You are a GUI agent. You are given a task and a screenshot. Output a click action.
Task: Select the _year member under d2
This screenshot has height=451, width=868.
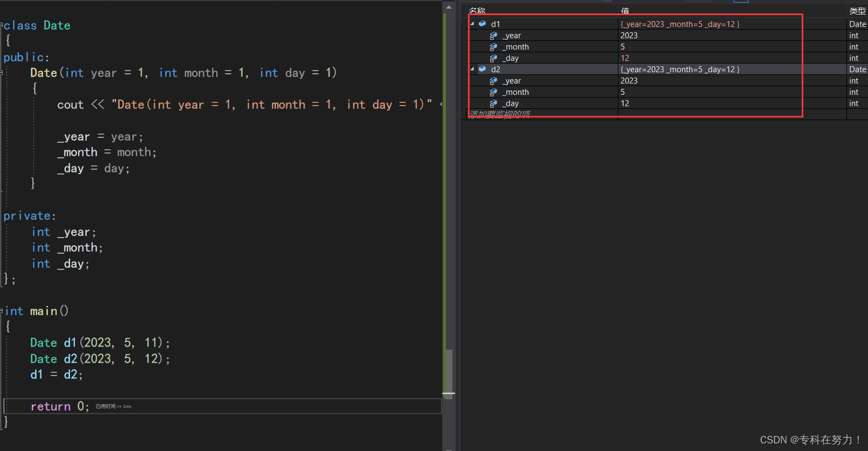point(512,81)
